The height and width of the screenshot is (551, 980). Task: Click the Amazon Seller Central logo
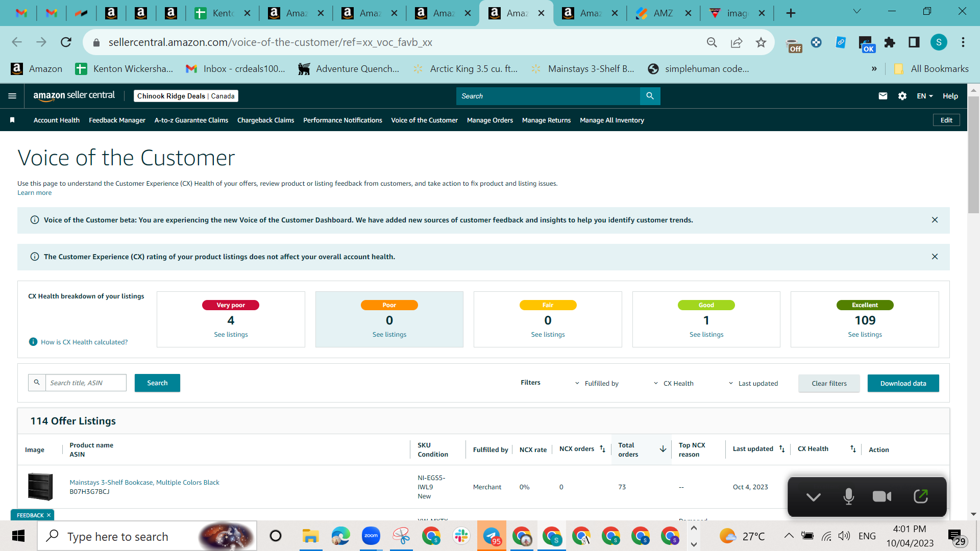(x=74, y=96)
